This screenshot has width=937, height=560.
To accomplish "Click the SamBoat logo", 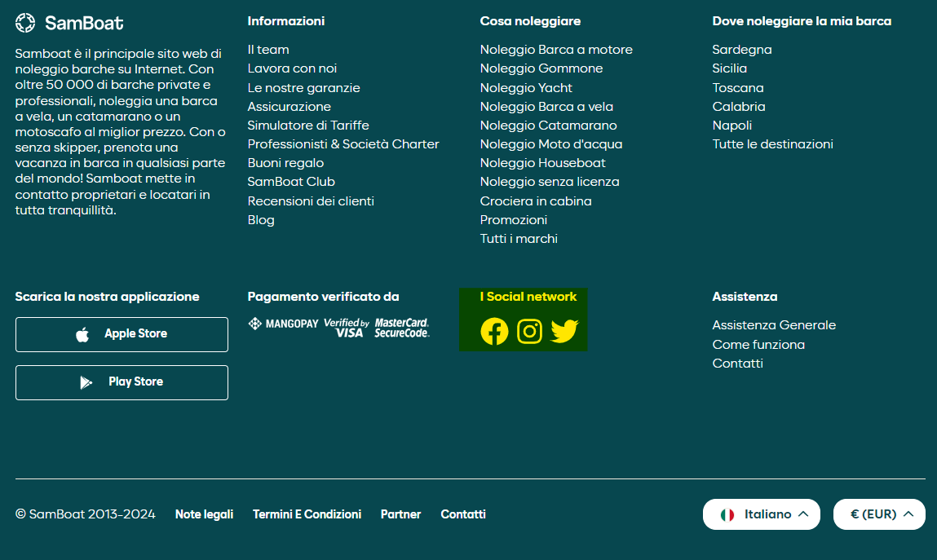I will 69,23.
